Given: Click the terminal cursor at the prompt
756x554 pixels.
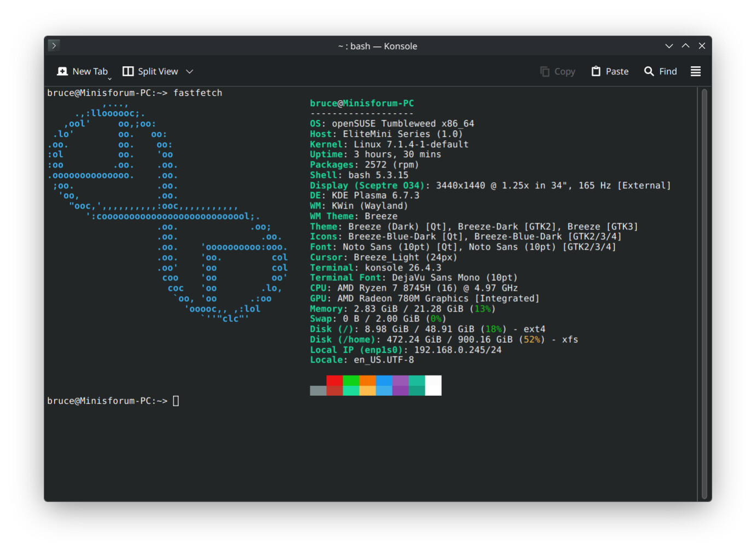Looking at the screenshot, I should click(x=176, y=401).
